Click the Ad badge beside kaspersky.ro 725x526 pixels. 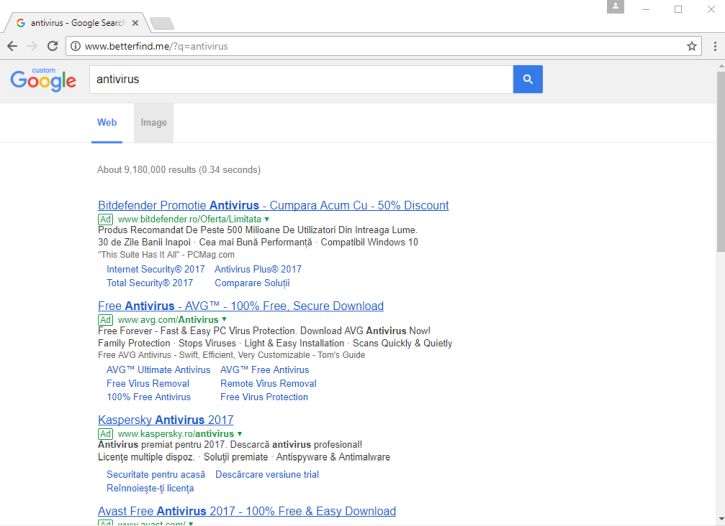[105, 434]
